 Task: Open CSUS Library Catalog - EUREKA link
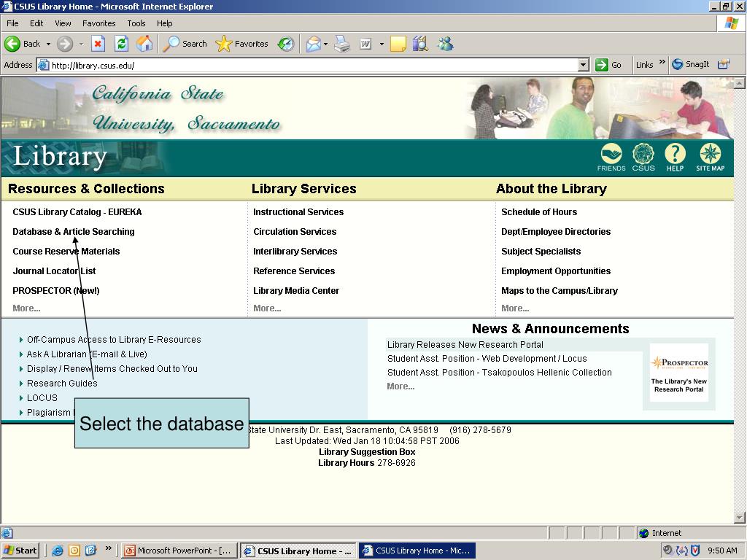pyautogui.click(x=77, y=212)
